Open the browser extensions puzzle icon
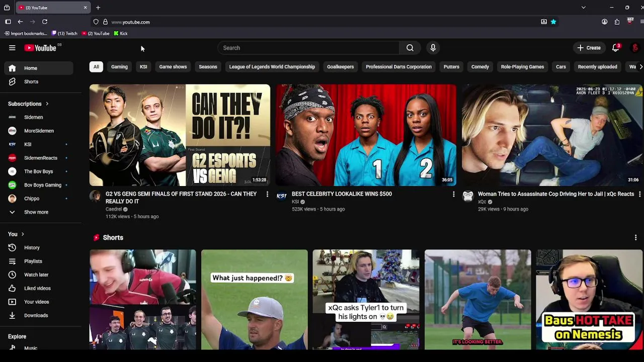Screen dimensions: 644x362 [x=617, y=22]
